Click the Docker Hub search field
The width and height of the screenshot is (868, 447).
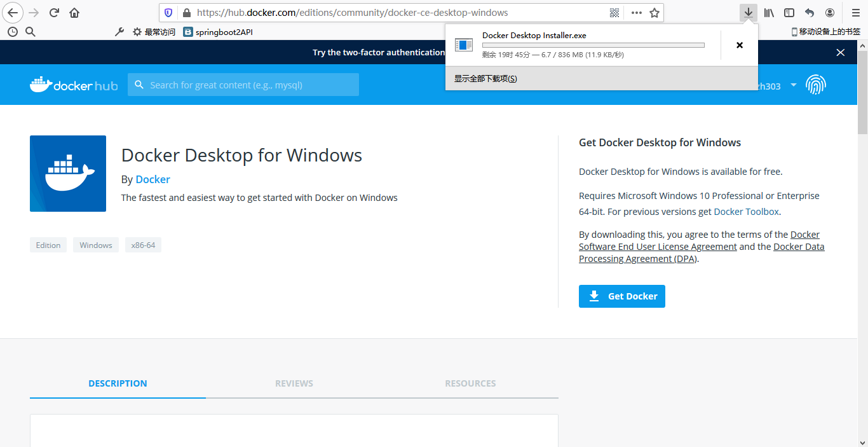(243, 85)
